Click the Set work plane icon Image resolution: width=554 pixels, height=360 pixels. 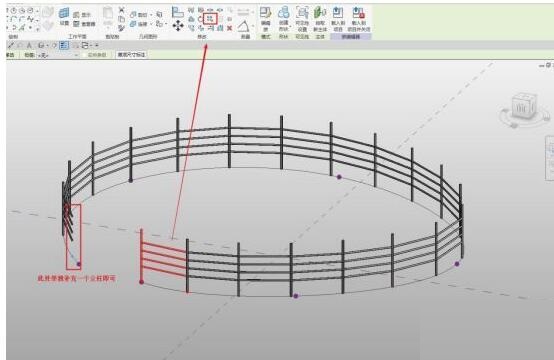pyautogui.click(x=64, y=16)
